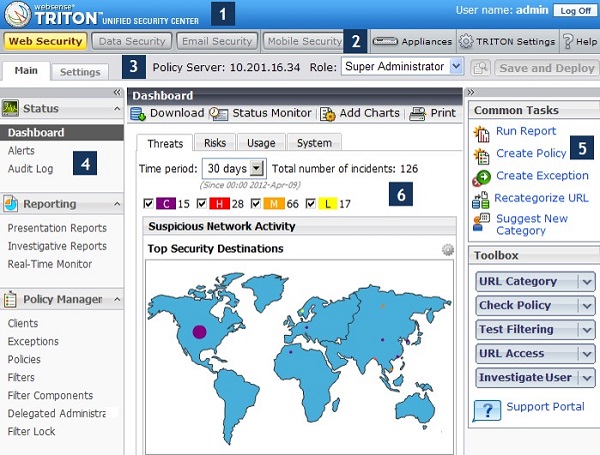This screenshot has width=600, height=455.
Task: Click the purple Critical severity swatch
Action: coord(166,204)
